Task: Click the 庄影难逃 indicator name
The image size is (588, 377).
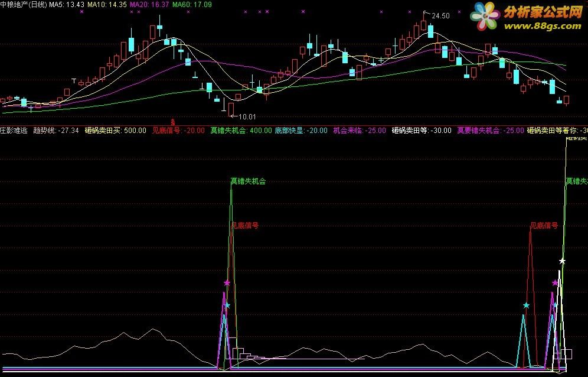Action: tap(14, 131)
